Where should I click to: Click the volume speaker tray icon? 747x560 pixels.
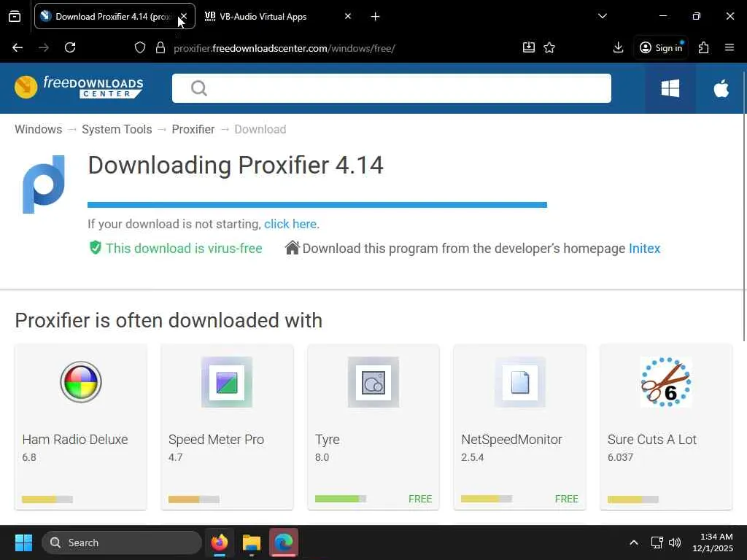click(x=675, y=542)
